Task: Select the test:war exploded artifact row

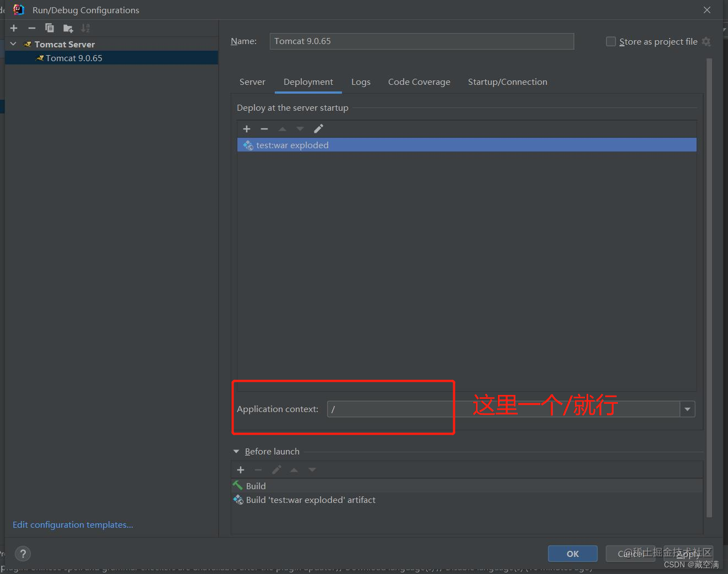Action: tap(467, 145)
